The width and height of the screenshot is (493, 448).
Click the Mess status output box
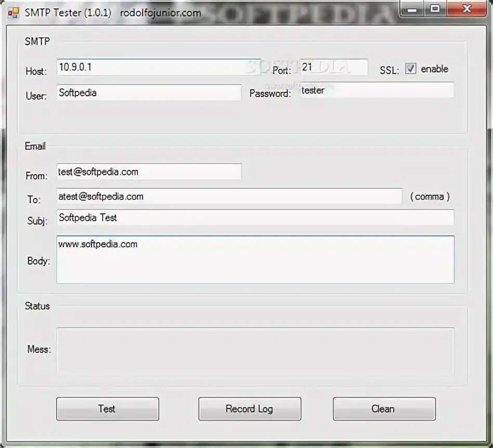(255, 351)
